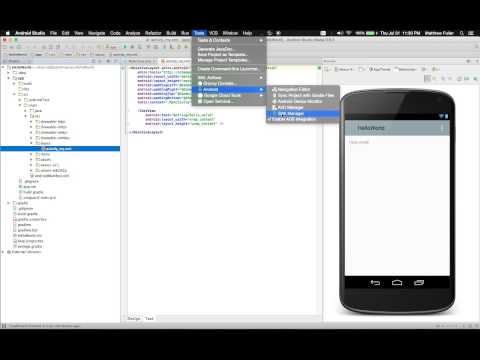Click Hello world text in phone preview
Image resolution: width=480 pixels, height=360 pixels.
pyautogui.click(x=359, y=142)
